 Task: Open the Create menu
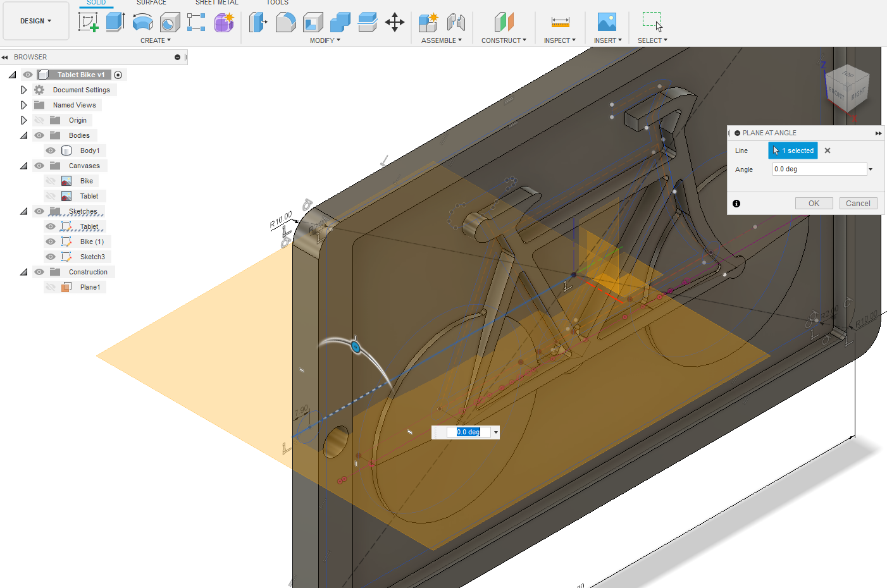click(156, 40)
